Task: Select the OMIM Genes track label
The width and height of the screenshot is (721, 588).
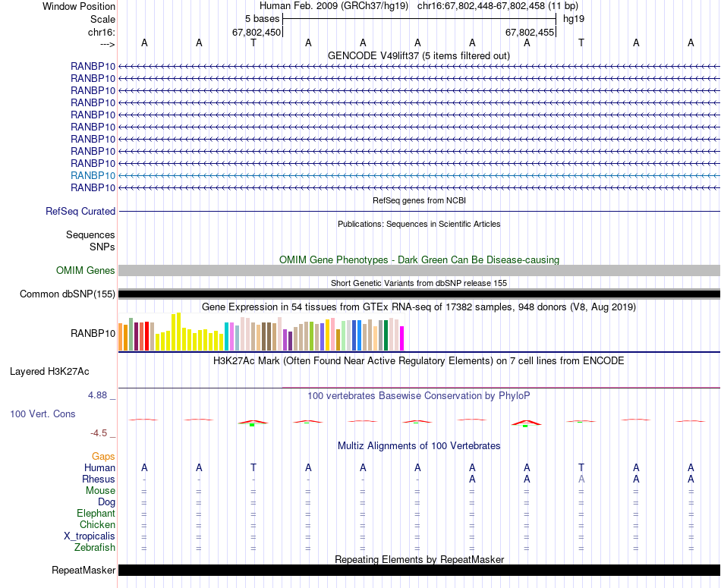Action: [86, 270]
